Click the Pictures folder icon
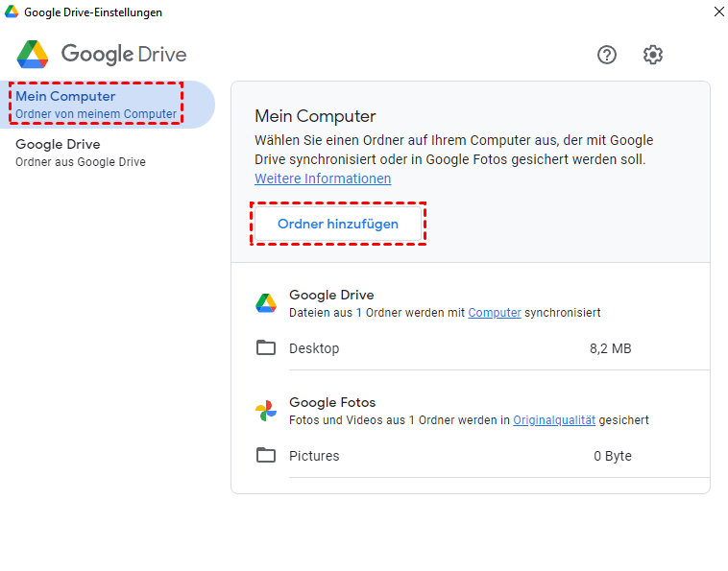 tap(266, 455)
